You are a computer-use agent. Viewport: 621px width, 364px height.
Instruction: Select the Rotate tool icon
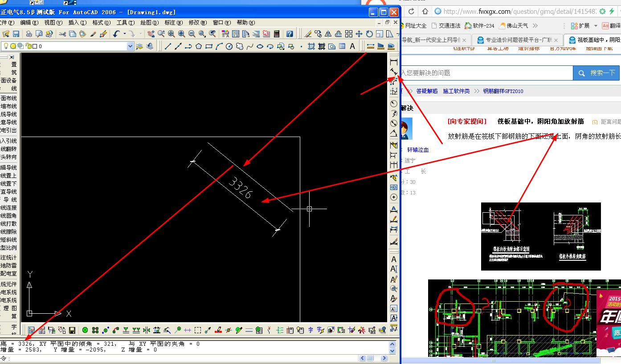tap(369, 34)
